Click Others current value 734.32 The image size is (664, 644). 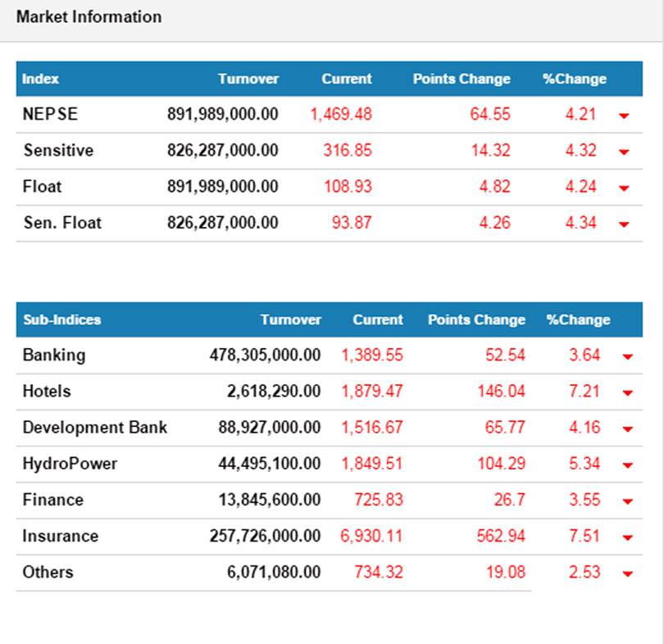pyautogui.click(x=379, y=572)
